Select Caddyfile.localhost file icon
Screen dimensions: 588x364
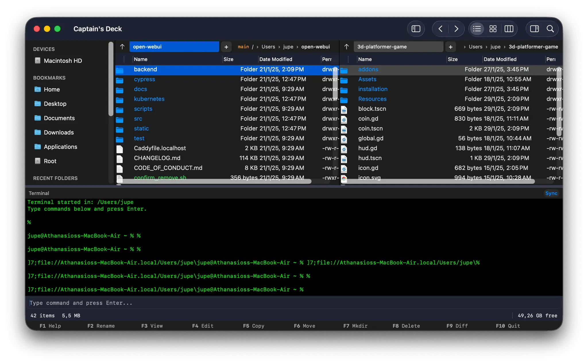(x=120, y=149)
